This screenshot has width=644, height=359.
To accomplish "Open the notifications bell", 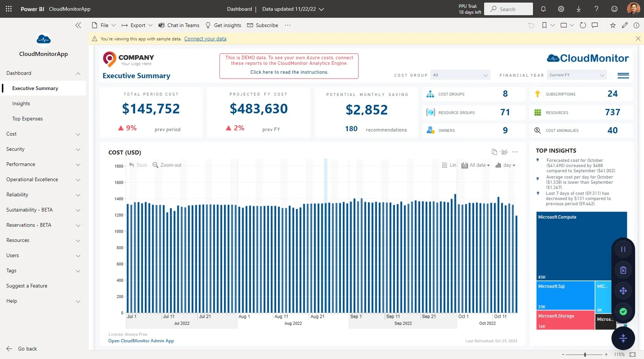I will [x=543, y=9].
